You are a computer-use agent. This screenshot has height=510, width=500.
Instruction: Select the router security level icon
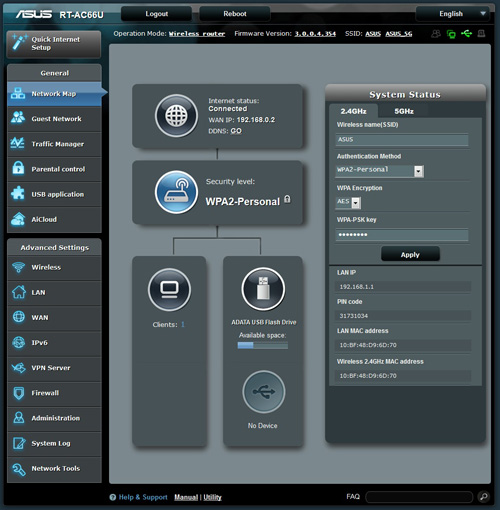tap(176, 192)
